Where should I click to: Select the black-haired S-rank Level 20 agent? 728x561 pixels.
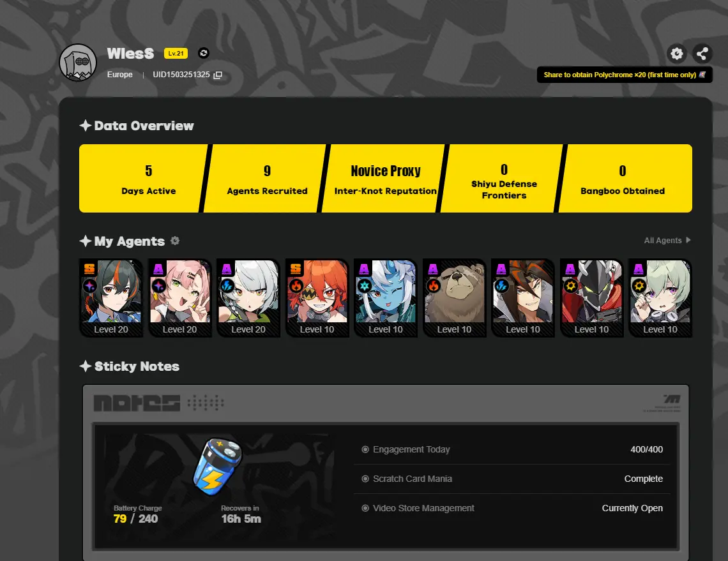pyautogui.click(x=111, y=297)
